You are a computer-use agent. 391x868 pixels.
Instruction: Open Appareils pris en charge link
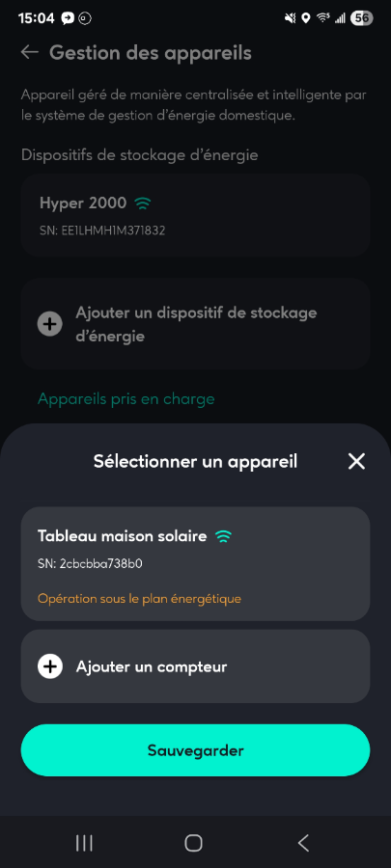[126, 398]
